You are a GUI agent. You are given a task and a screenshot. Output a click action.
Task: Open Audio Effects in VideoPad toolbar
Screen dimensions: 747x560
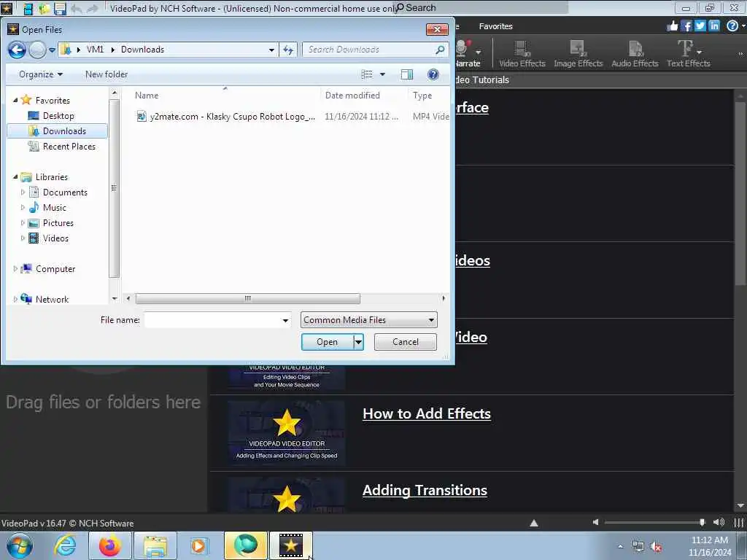point(635,54)
